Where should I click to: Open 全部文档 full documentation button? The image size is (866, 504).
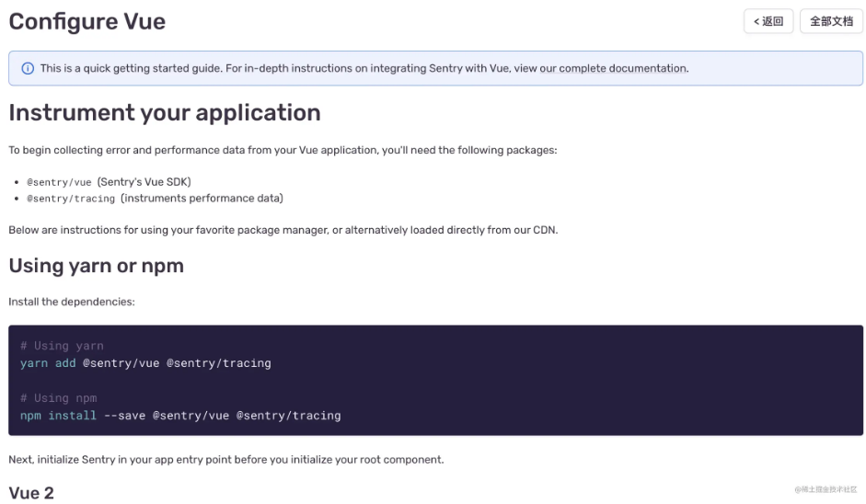[x=831, y=21]
